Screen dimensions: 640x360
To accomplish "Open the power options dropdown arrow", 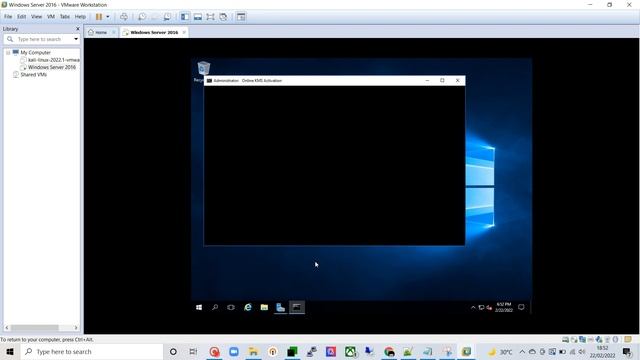I will point(108,17).
